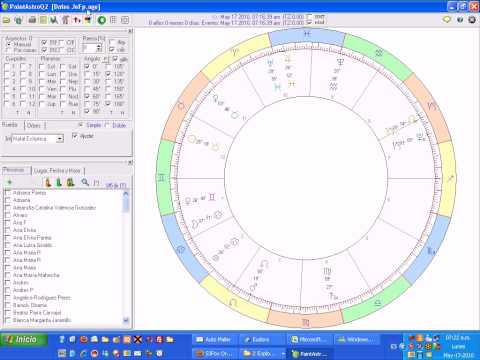Select Blanca Margarita Jaramillo in the list
The image size is (480, 360).
(x=42, y=320)
